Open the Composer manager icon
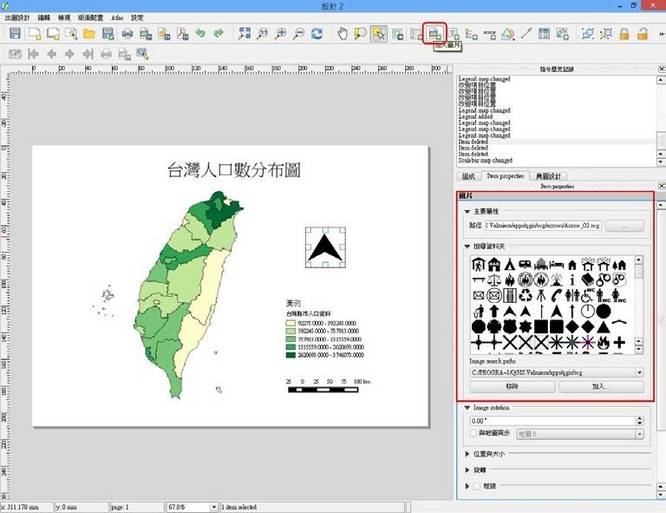This screenshot has height=513, width=666. coord(71,34)
